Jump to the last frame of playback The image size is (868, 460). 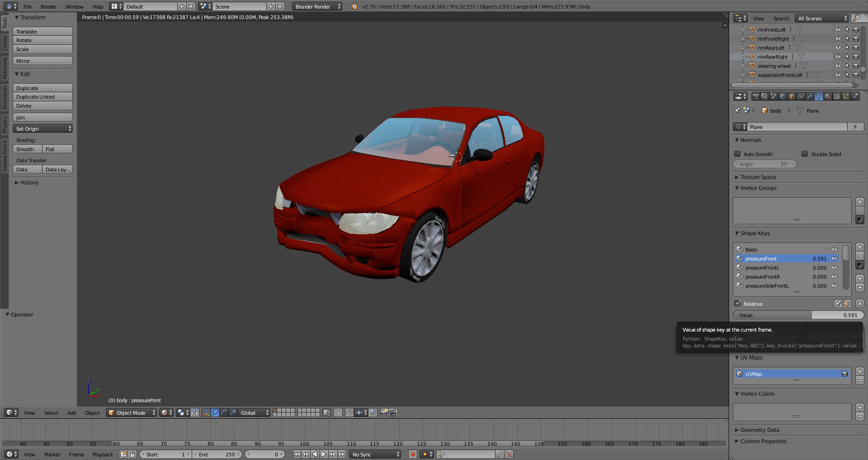coord(342,454)
